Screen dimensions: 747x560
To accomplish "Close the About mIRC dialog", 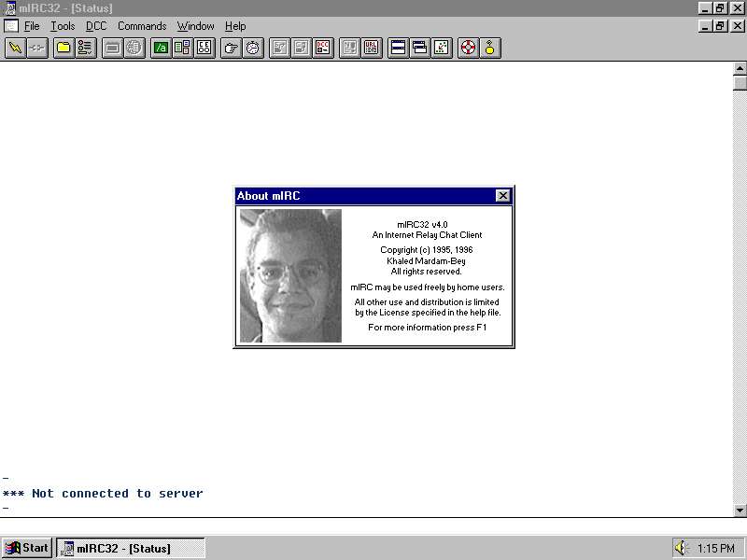I will tap(503, 196).
